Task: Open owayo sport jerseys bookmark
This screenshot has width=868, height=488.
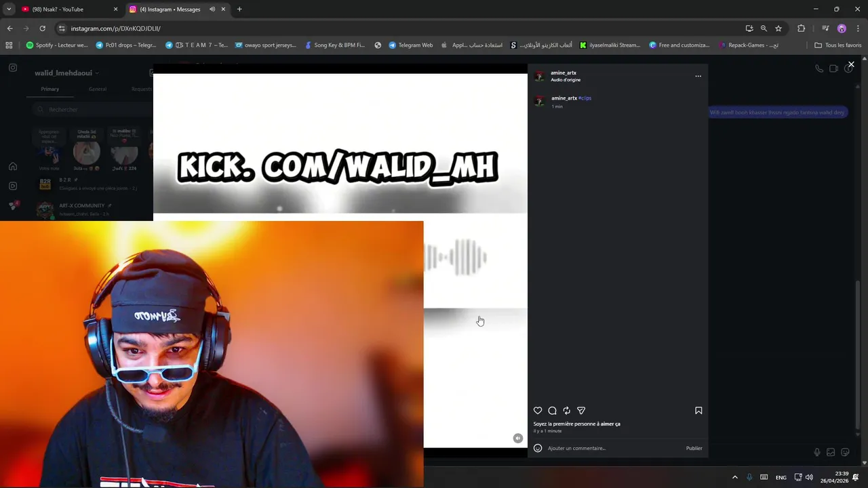Action: [x=265, y=45]
